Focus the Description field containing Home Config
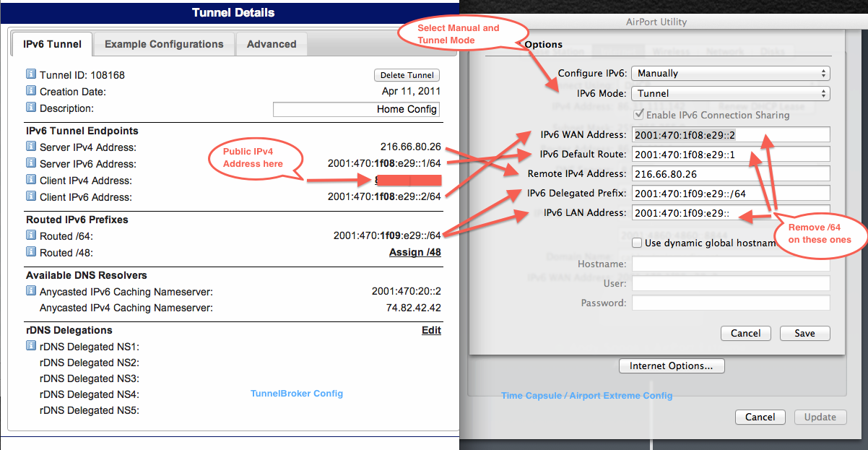 click(x=356, y=109)
